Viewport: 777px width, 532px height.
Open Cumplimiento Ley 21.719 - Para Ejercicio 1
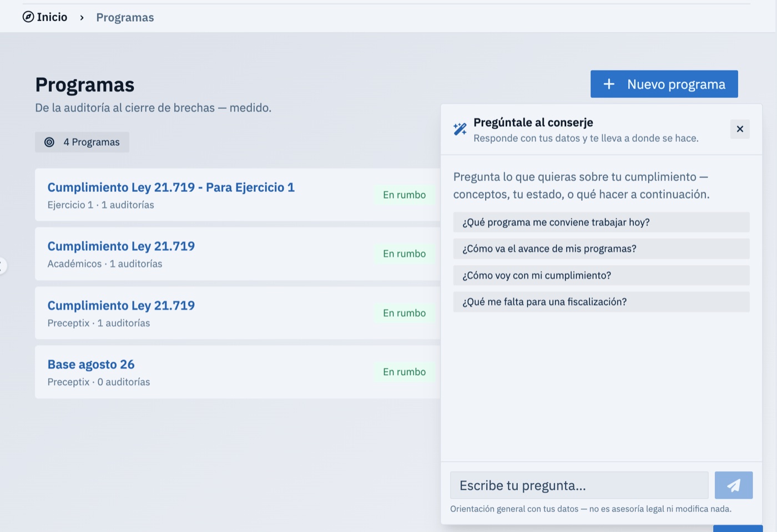pos(171,188)
